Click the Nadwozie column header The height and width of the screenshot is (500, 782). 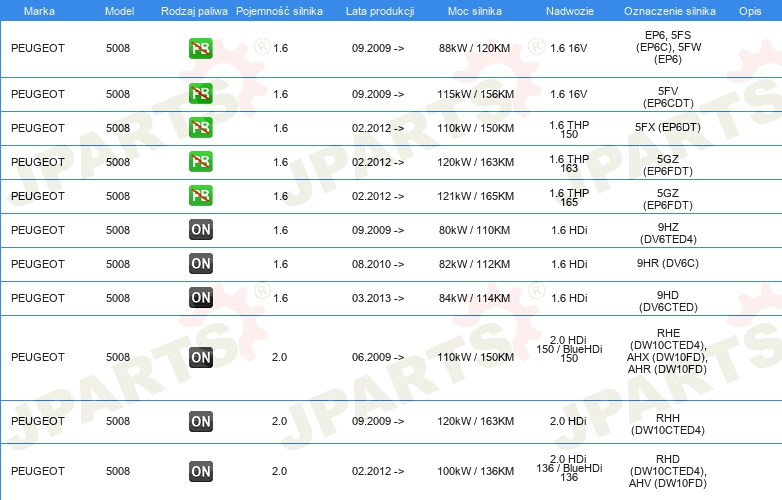tap(570, 11)
